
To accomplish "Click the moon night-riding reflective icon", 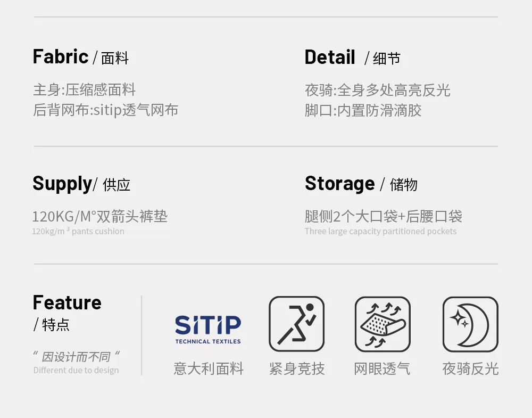I will (x=470, y=324).
